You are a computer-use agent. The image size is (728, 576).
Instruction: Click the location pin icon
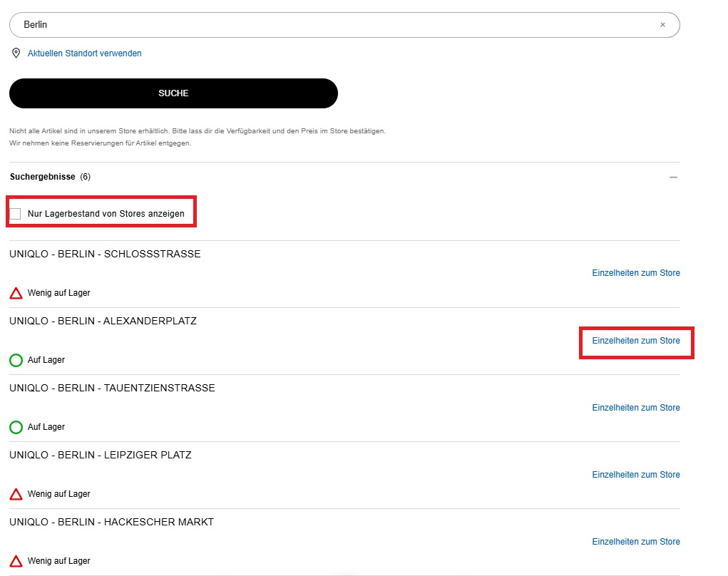tap(16, 53)
